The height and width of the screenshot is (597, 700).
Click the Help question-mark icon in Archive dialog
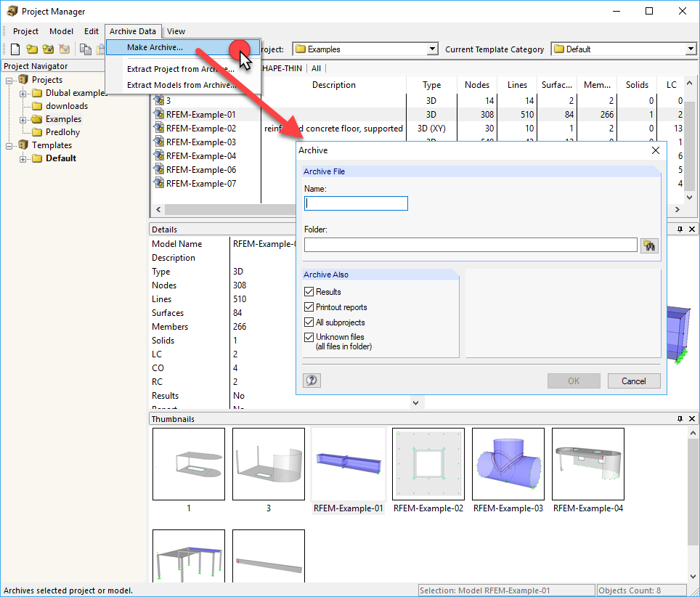pyautogui.click(x=312, y=380)
